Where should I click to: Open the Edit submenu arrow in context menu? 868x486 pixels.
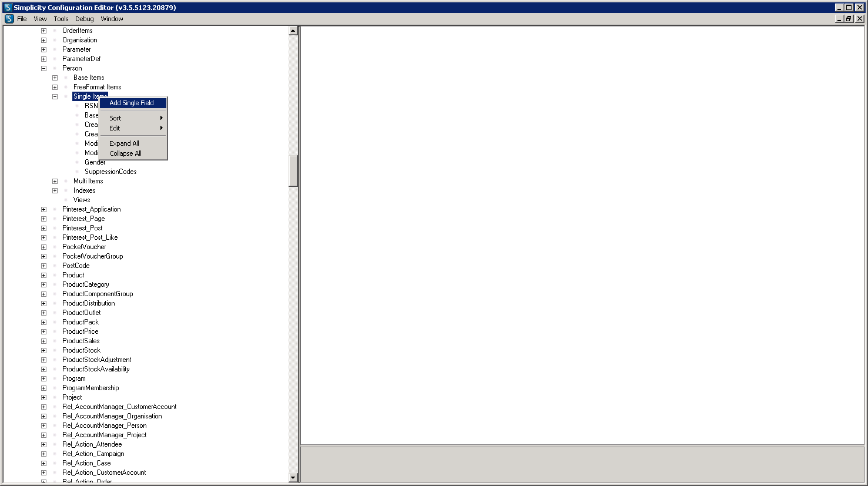point(162,128)
